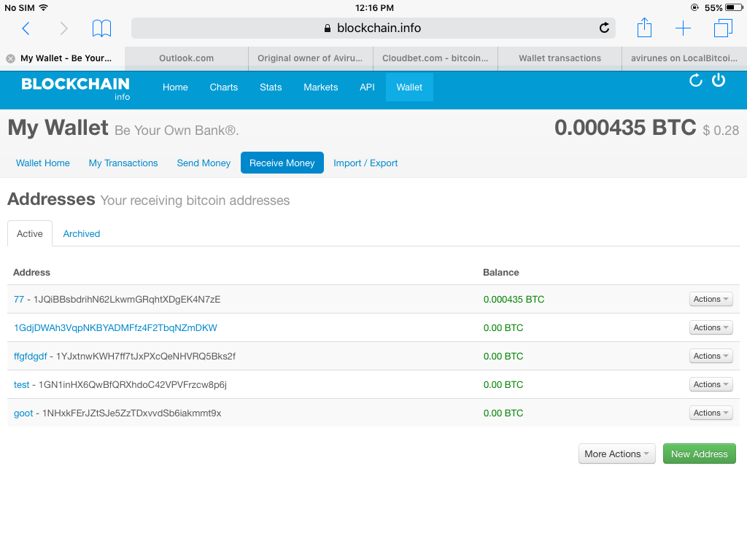Click 0.00 BTC balance in ffgfdgdf row
747x560 pixels.
(503, 356)
